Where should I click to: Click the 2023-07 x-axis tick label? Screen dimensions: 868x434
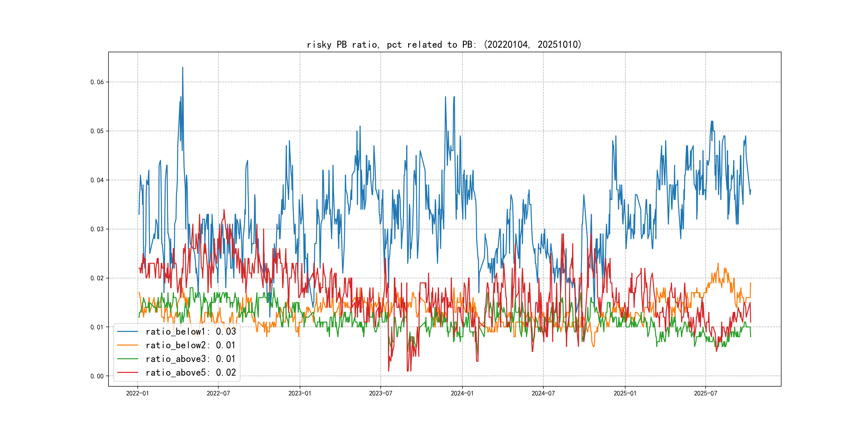click(x=380, y=393)
